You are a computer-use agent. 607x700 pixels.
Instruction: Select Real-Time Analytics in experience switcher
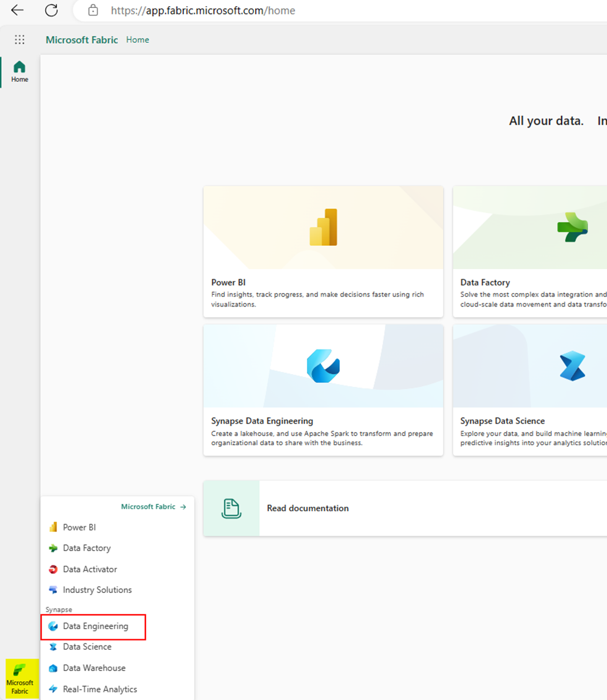click(x=117, y=689)
